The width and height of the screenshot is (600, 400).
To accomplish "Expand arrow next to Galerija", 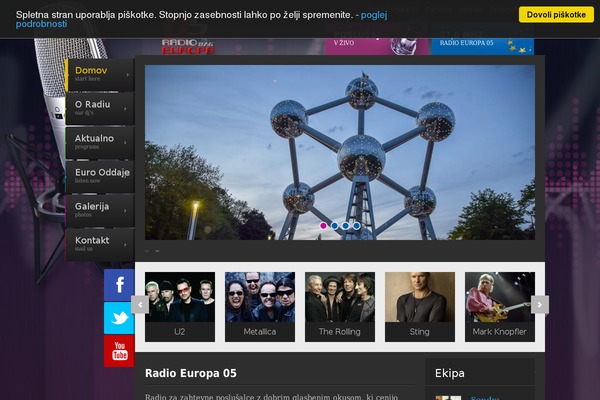I will click(x=125, y=211).
